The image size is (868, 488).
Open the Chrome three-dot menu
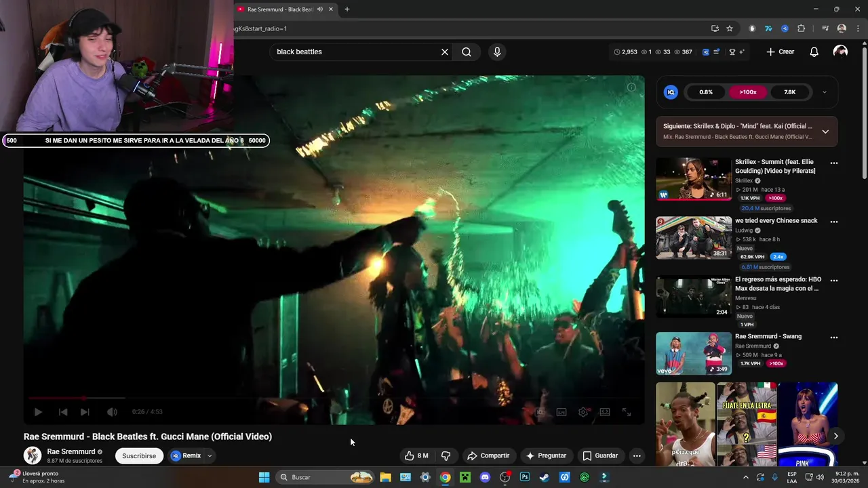point(858,28)
